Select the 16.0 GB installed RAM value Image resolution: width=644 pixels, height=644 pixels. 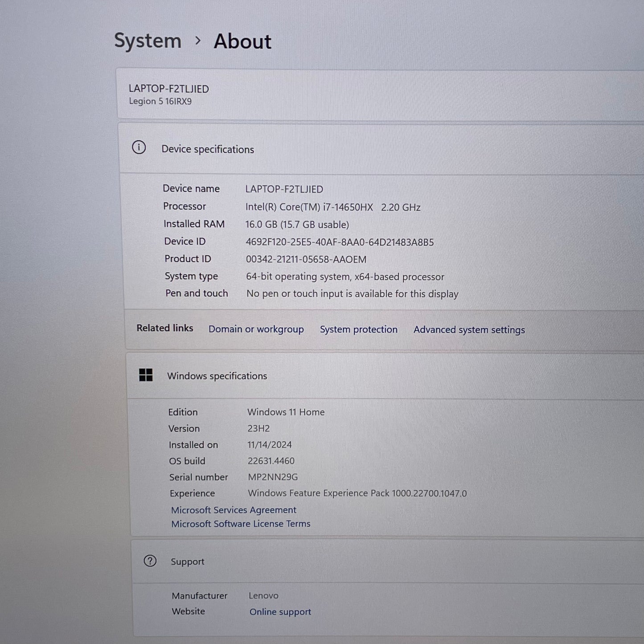click(297, 225)
